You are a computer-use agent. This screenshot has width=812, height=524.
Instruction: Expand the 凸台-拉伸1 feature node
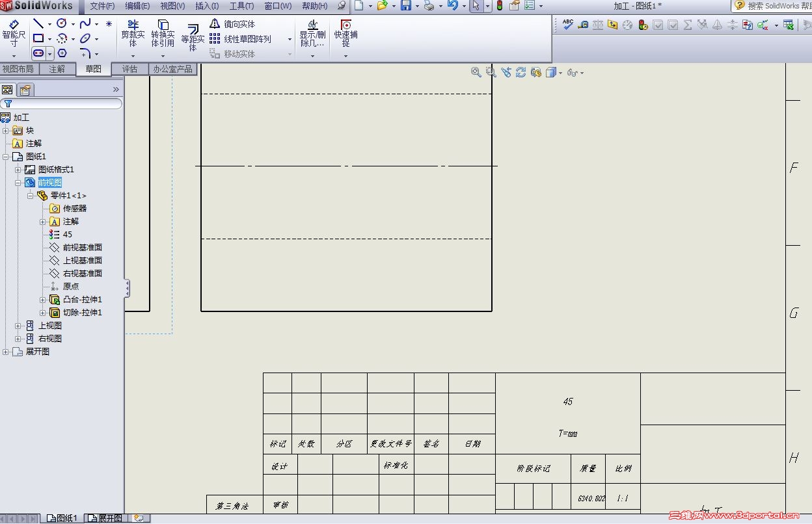(x=43, y=300)
